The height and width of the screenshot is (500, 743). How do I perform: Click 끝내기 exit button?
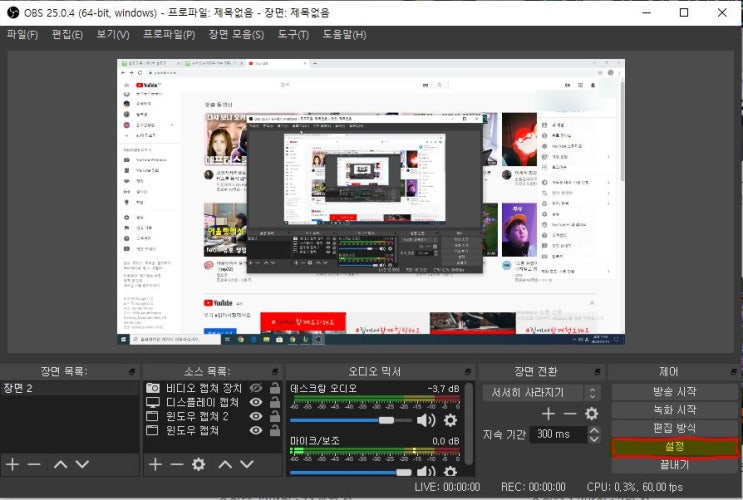tap(674, 465)
